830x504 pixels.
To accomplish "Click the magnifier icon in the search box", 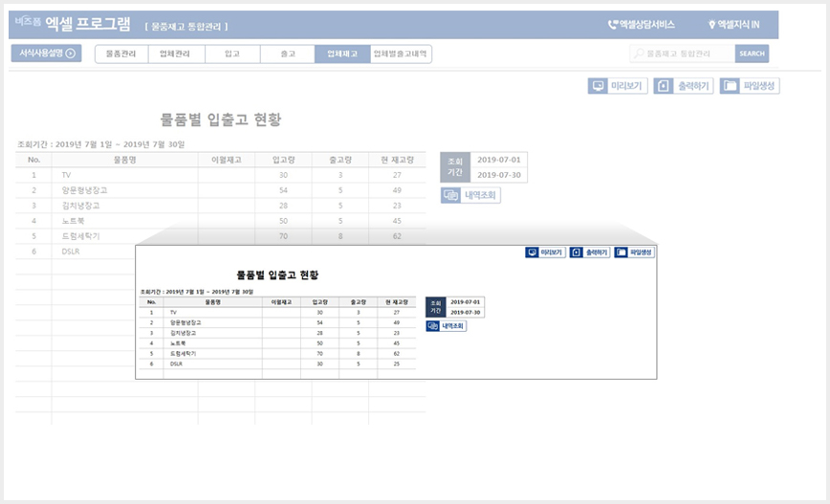I will coord(639,54).
